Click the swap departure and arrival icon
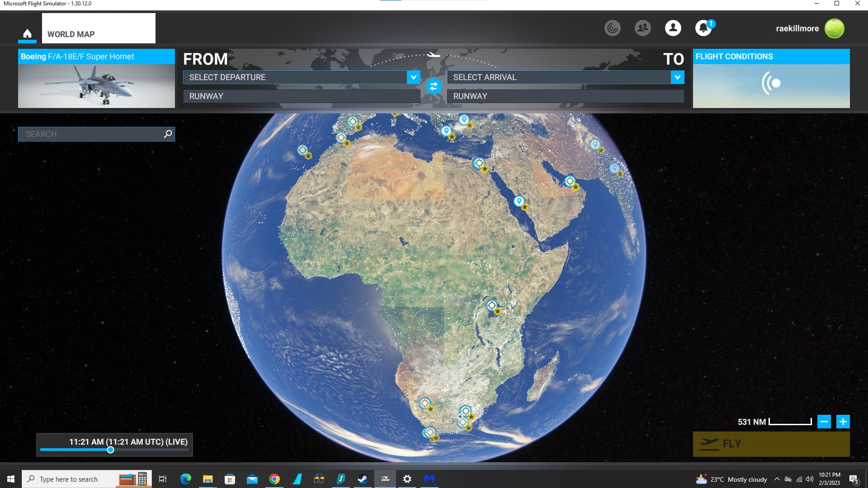Viewport: 868px width, 488px height. 434,86
